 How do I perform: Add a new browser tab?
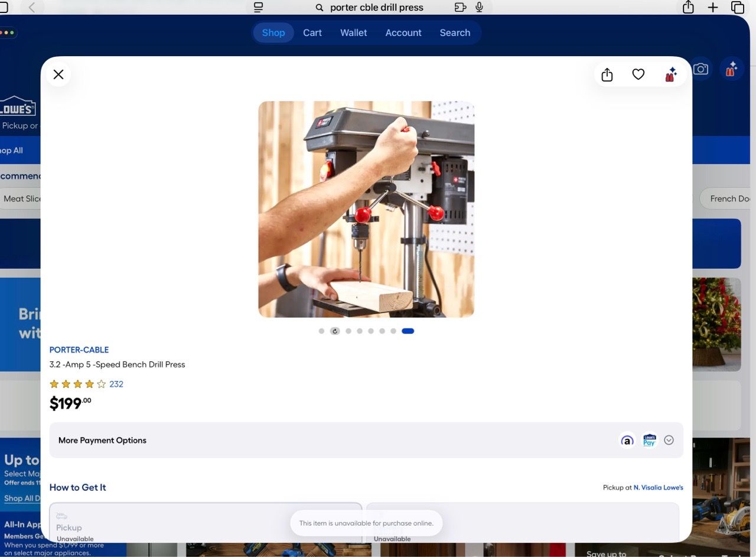click(x=713, y=7)
